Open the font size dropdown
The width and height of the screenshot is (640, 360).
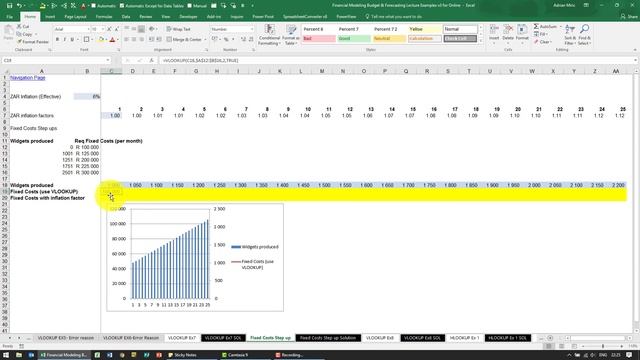tap(102, 29)
